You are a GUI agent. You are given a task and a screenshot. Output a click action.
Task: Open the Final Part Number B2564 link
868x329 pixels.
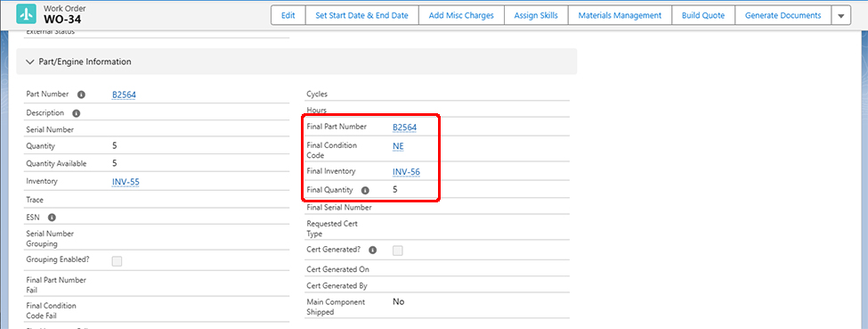(x=405, y=127)
